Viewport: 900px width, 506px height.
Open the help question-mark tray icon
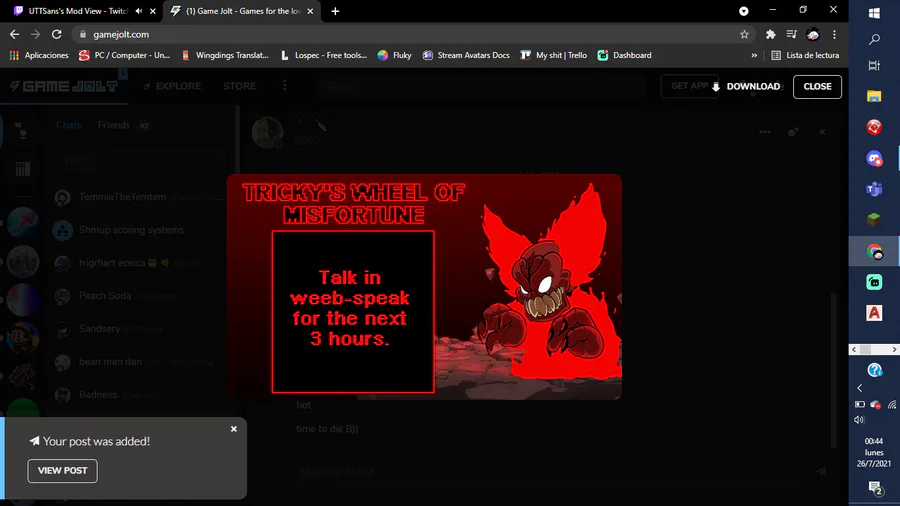[x=874, y=370]
